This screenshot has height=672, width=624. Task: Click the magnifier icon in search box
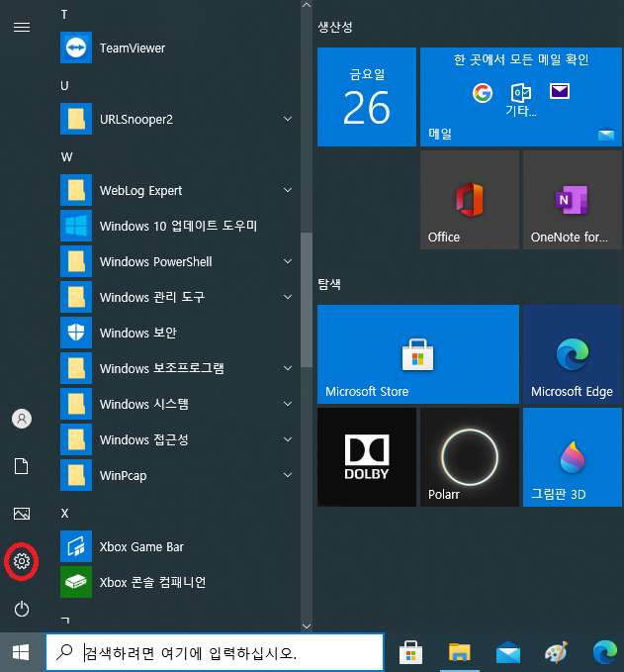[x=64, y=652]
